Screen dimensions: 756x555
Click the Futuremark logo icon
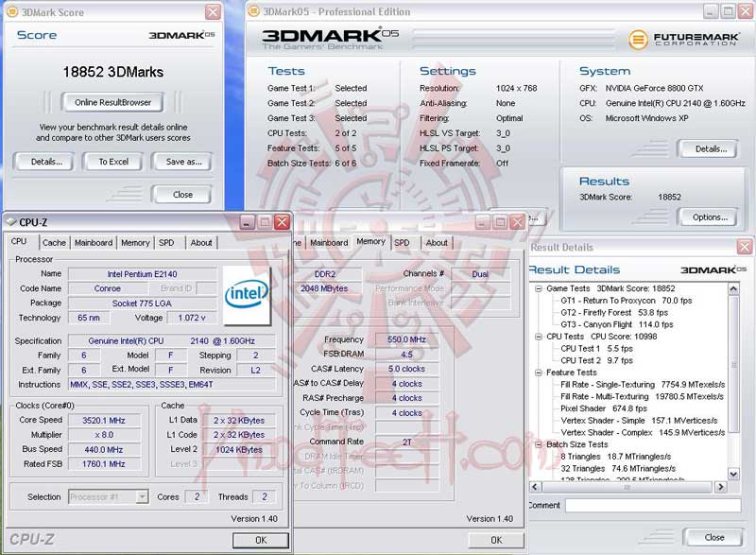pos(638,40)
